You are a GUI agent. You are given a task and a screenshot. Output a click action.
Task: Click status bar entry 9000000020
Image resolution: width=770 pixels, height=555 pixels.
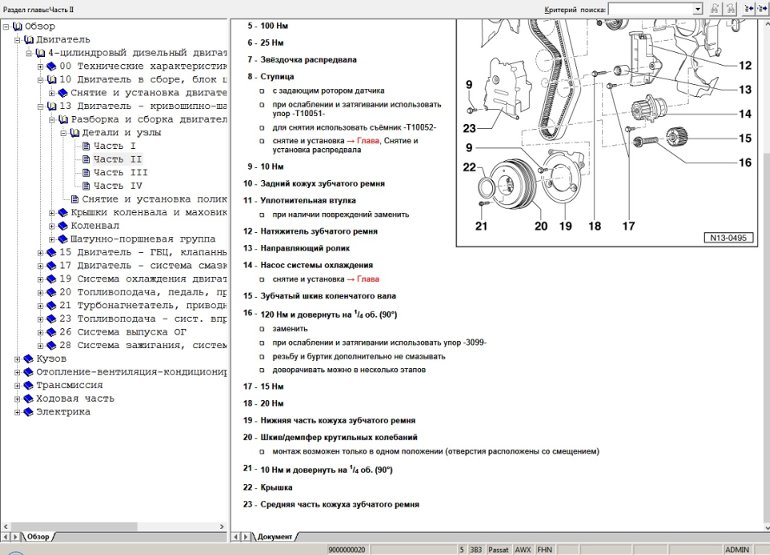click(x=347, y=550)
